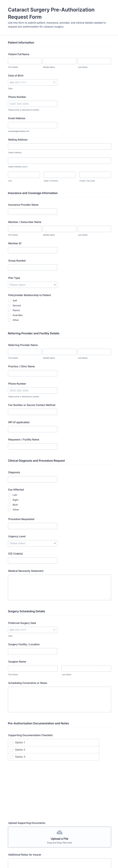Focus the Email Address input
Screen dimensions: 118x868
32,125
